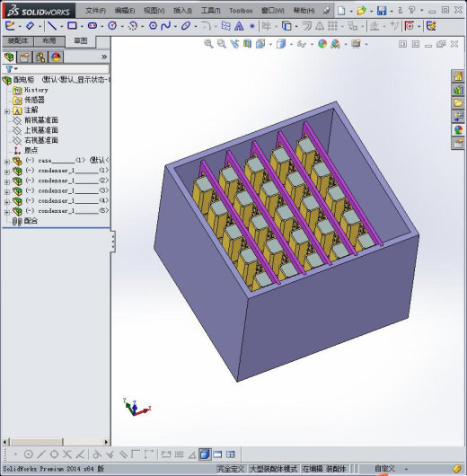
Task: Click Zoom to Area magnifier icon
Action: pyautogui.click(x=221, y=44)
